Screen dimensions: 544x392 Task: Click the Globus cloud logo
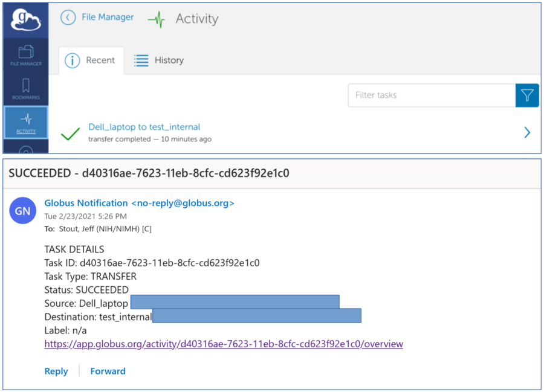pos(25,20)
